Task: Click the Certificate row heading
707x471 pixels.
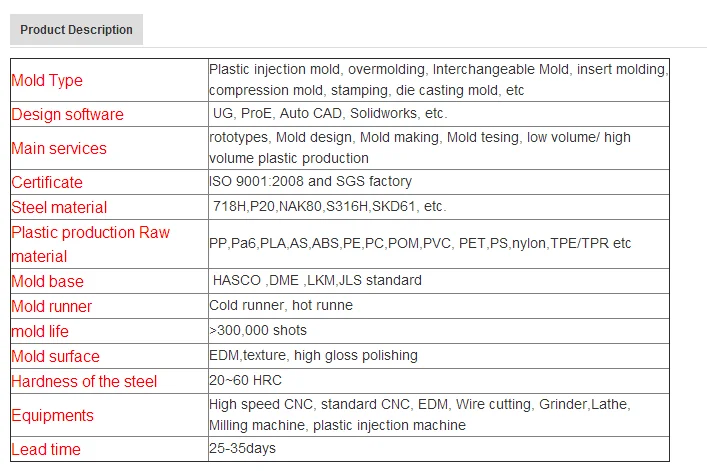Action: tap(47, 182)
